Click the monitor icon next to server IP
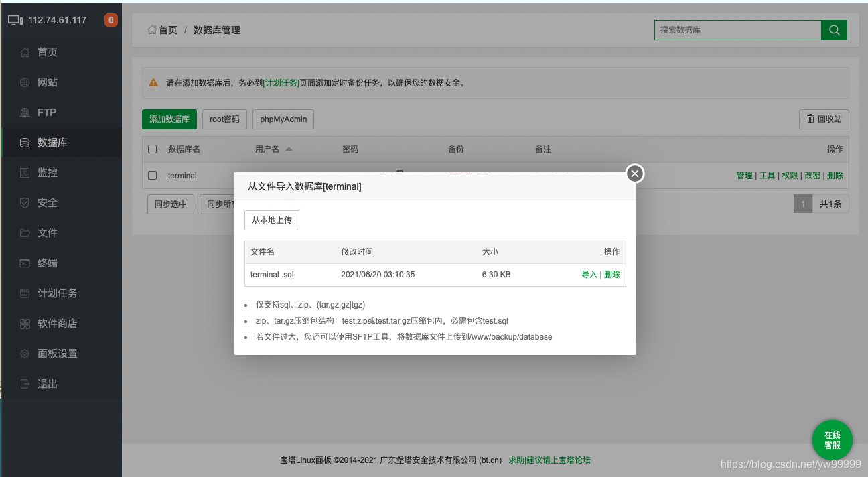The width and height of the screenshot is (868, 477). pyautogui.click(x=15, y=20)
